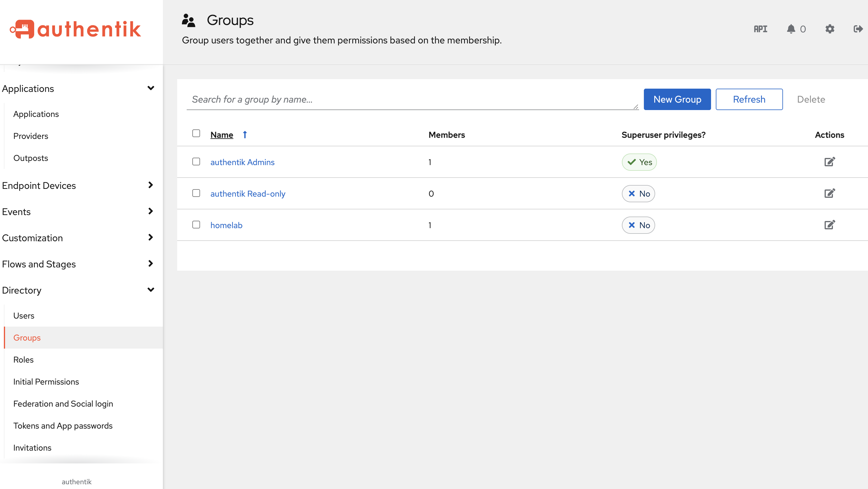Open the homelab group link
Image resolution: width=868 pixels, height=489 pixels.
226,225
